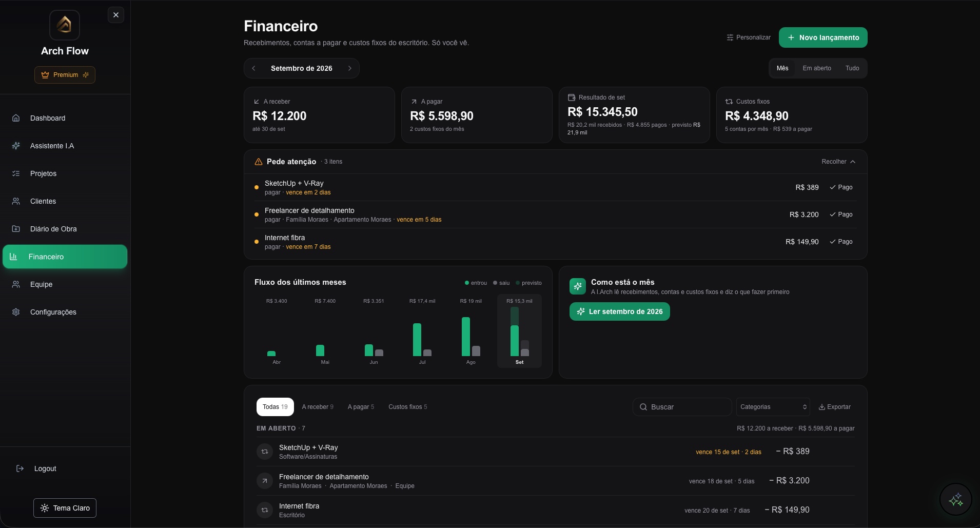Go to next month with right chevron
Viewport: 980px width, 528px height.
coord(350,68)
